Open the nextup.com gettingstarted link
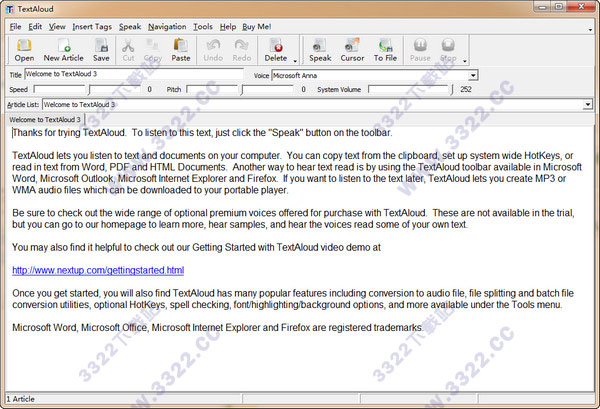This screenshot has width=600, height=409. click(98, 270)
